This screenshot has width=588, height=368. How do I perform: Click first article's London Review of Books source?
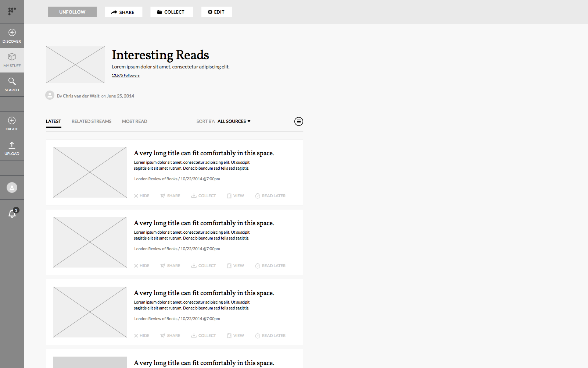(x=156, y=179)
